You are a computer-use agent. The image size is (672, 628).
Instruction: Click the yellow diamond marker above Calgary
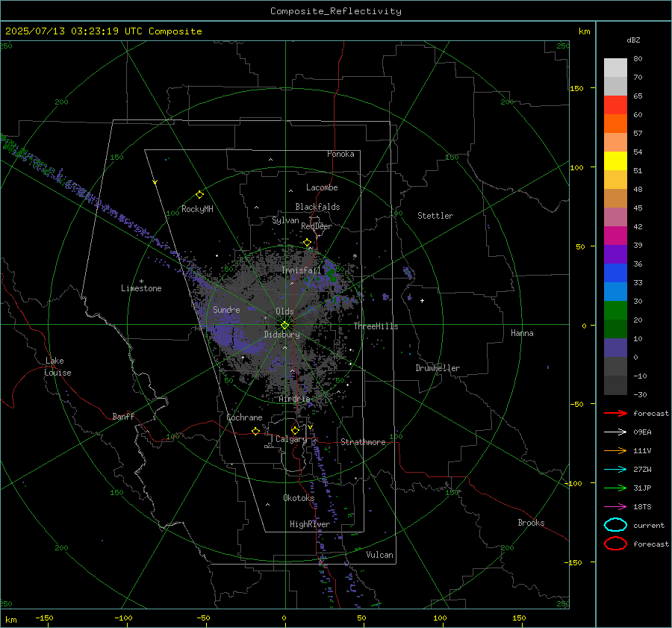(x=295, y=430)
